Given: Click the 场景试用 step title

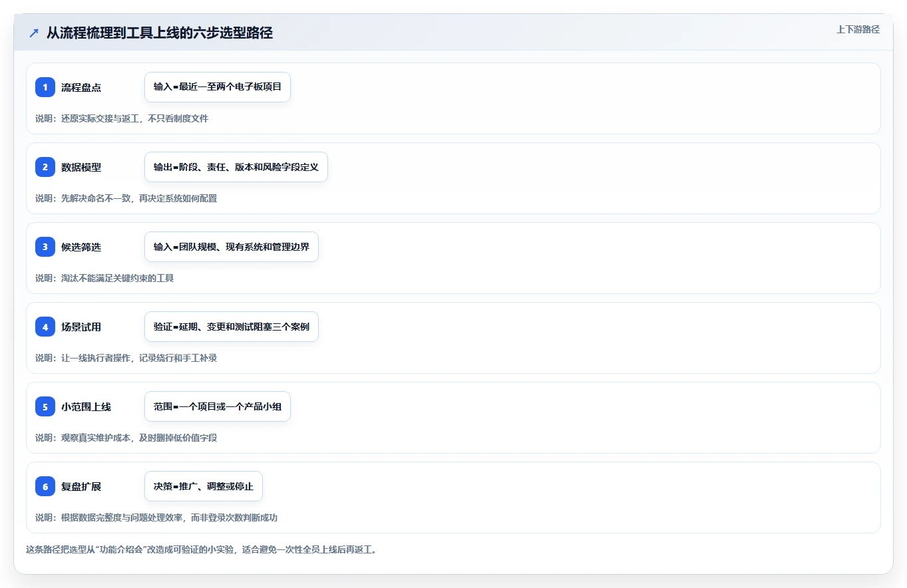Looking at the screenshot, I should [81, 327].
